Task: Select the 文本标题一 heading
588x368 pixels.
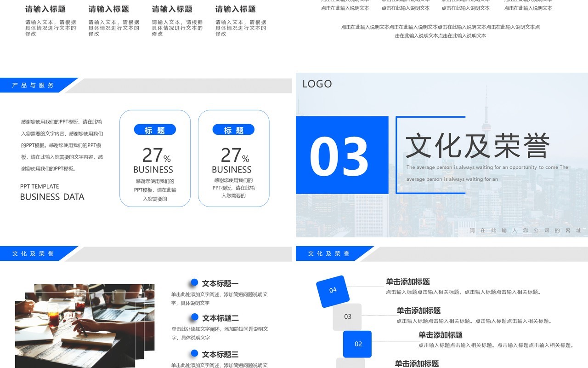Action: 220,283
